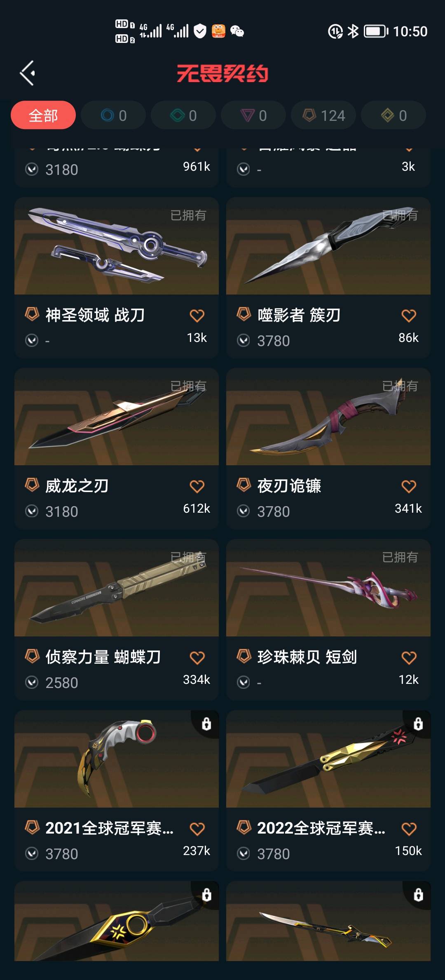The height and width of the screenshot is (980, 445).
Task: Tap heart icon for 珍珠棘贝 短剑
Action: [x=409, y=657]
